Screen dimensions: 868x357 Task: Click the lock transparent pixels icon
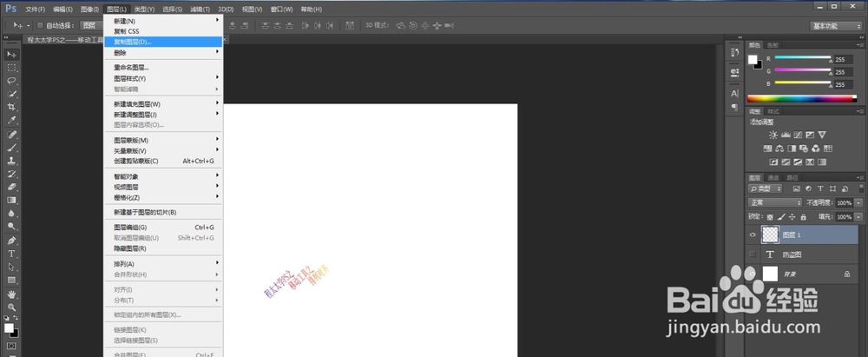[770, 217]
